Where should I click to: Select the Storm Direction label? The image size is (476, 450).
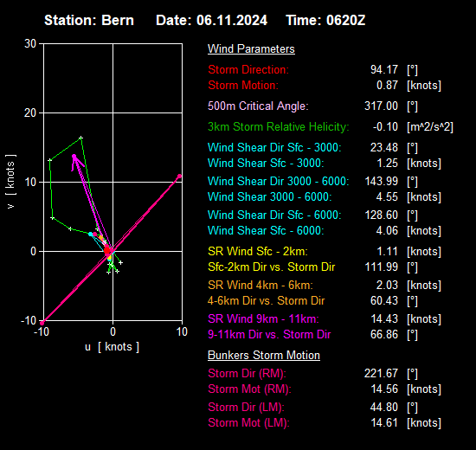[x=248, y=69]
